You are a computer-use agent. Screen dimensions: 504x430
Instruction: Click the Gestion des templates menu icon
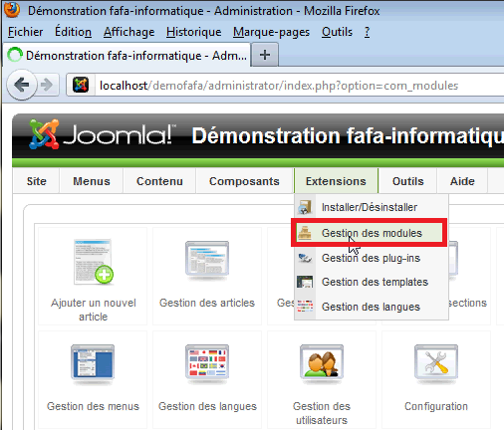tap(305, 282)
